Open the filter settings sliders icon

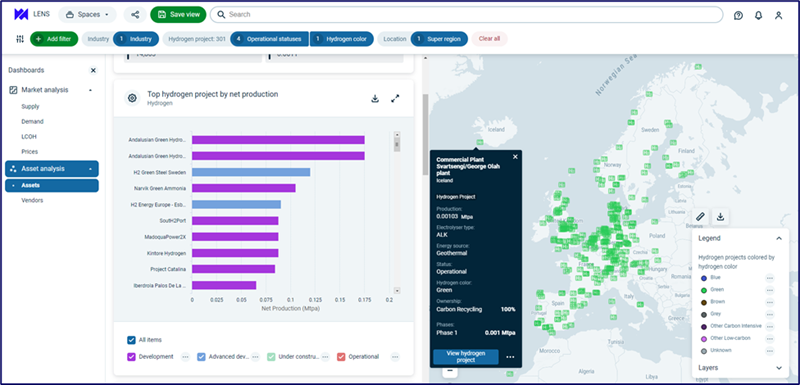[20, 39]
